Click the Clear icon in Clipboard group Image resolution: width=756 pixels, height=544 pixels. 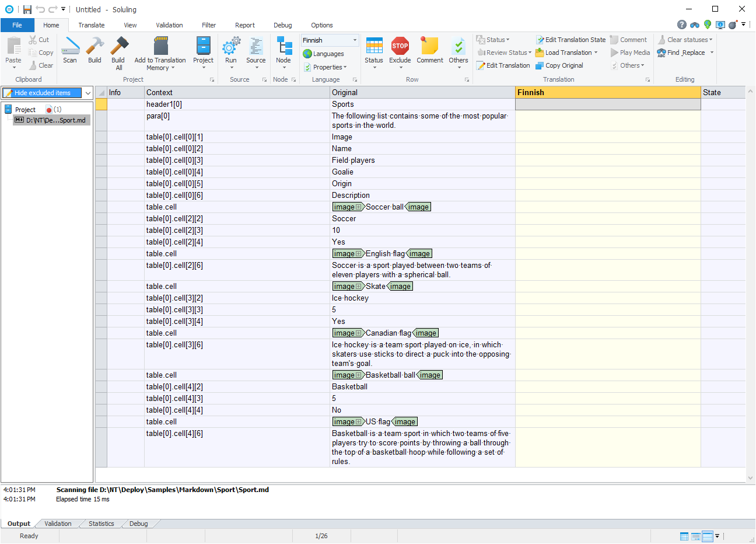click(33, 65)
